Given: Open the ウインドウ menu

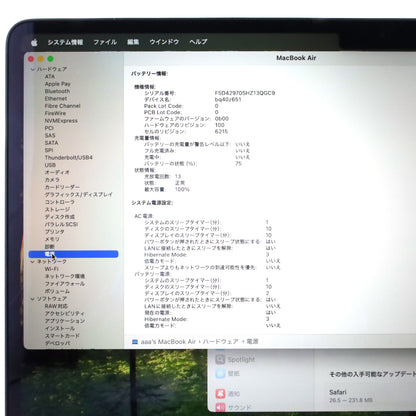Looking at the screenshot, I should coord(164,42).
